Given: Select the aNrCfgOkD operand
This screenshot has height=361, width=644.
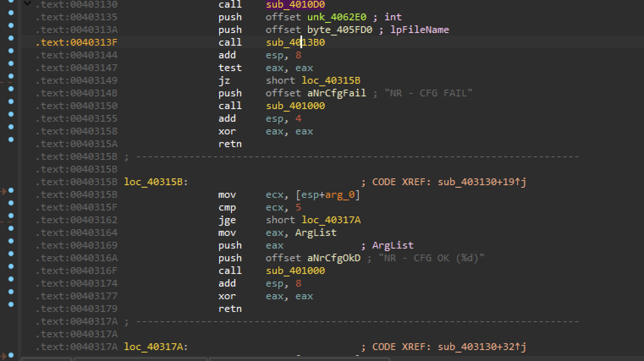Looking at the screenshot, I should click(334, 258).
